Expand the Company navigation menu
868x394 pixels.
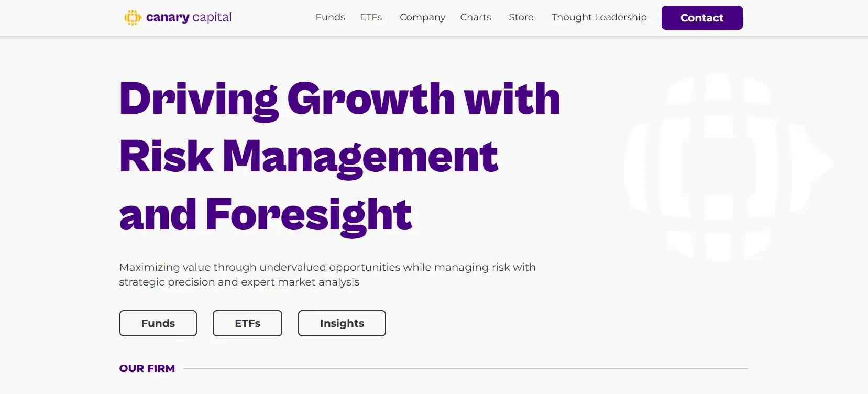tap(422, 17)
